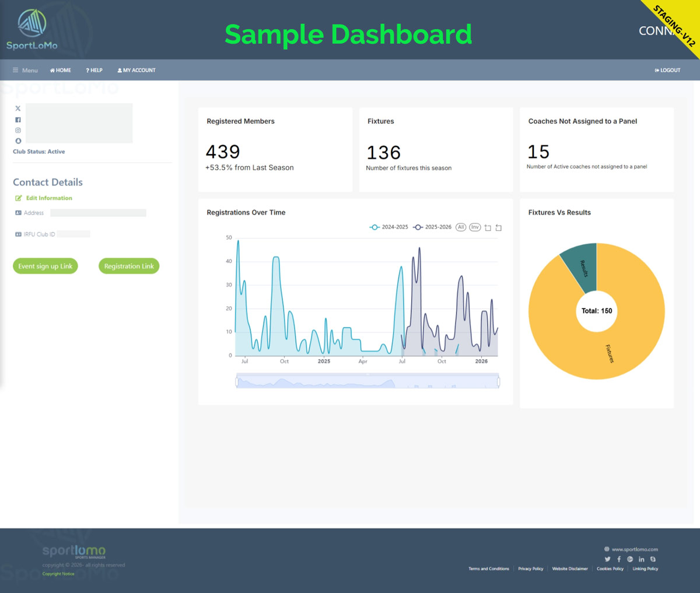Click the globe icon next to www.sportlomo.com
Screen dimensions: 700x593
click(607, 549)
